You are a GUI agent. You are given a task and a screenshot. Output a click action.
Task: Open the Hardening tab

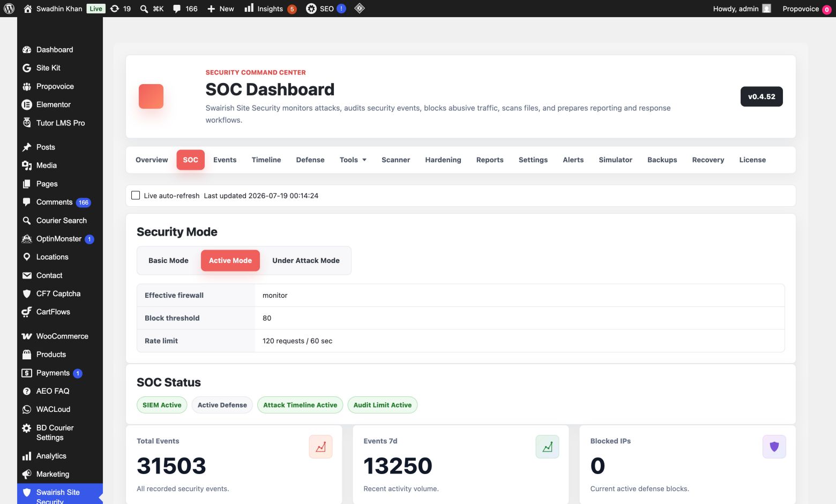[443, 160]
